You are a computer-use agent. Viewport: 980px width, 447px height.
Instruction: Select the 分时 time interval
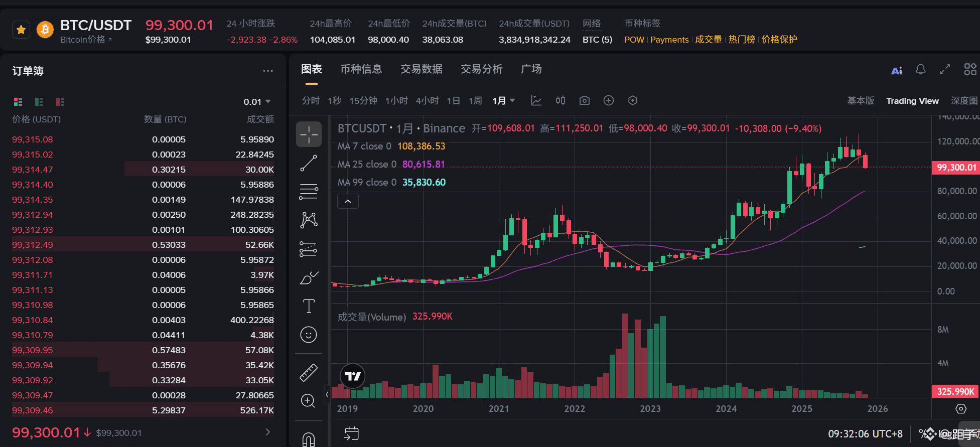311,101
